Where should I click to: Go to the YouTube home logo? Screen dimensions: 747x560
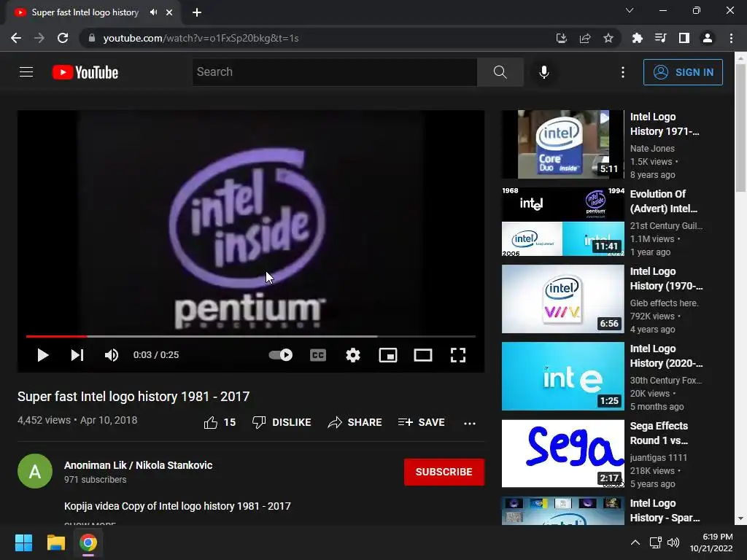click(x=85, y=72)
